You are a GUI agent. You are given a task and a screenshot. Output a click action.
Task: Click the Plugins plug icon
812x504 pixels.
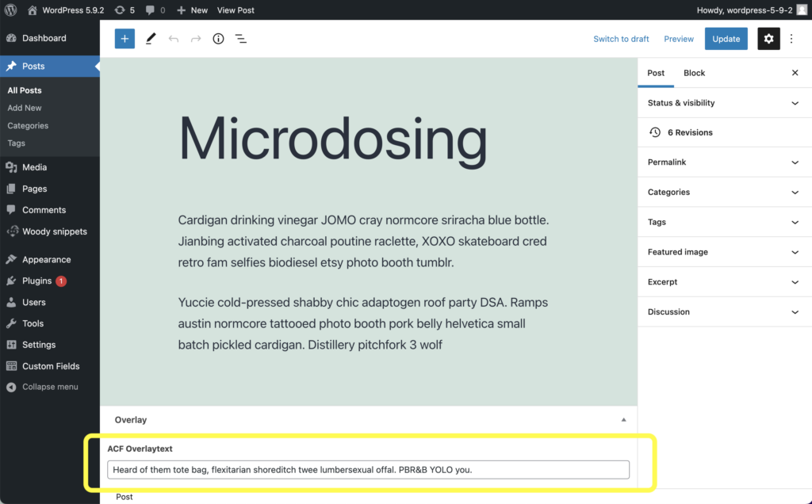[11, 281]
